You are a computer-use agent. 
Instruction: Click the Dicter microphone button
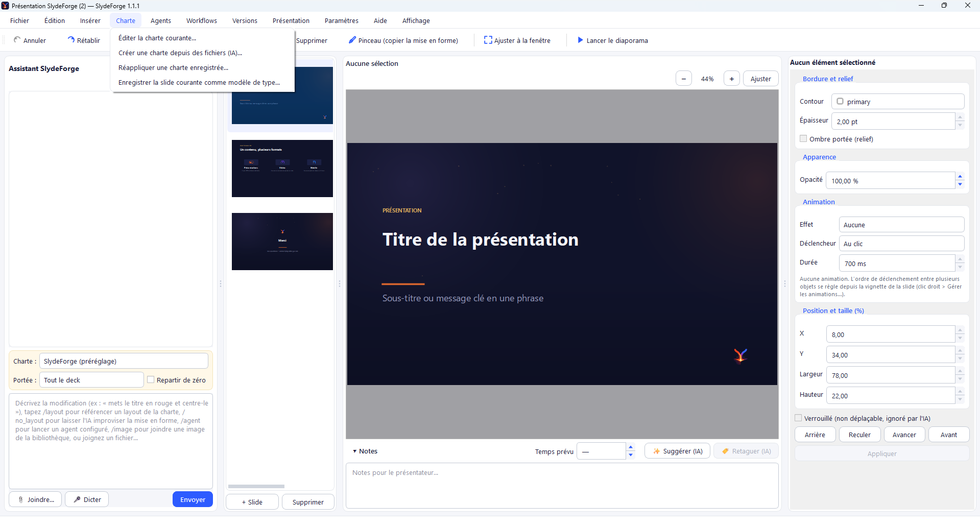(x=87, y=499)
